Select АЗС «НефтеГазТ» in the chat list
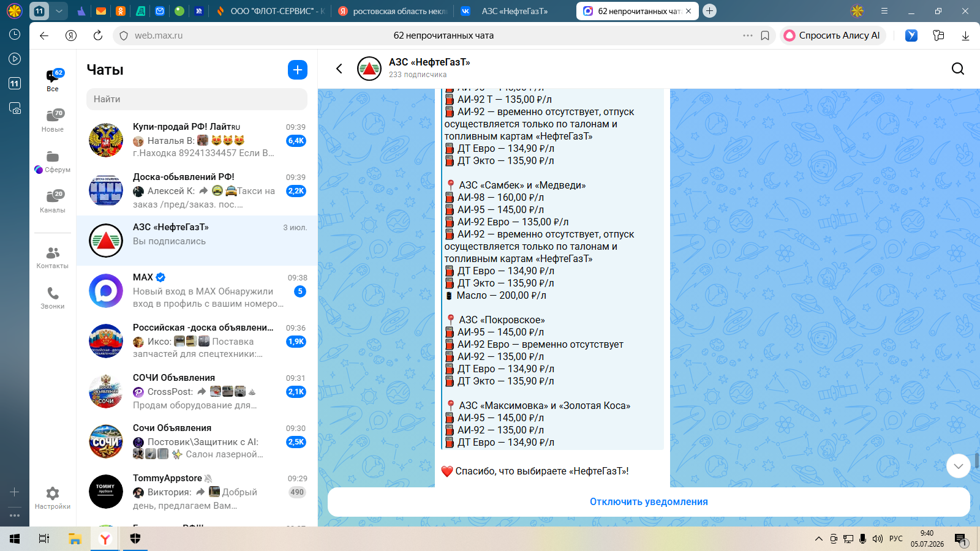The image size is (980, 551). (197, 241)
